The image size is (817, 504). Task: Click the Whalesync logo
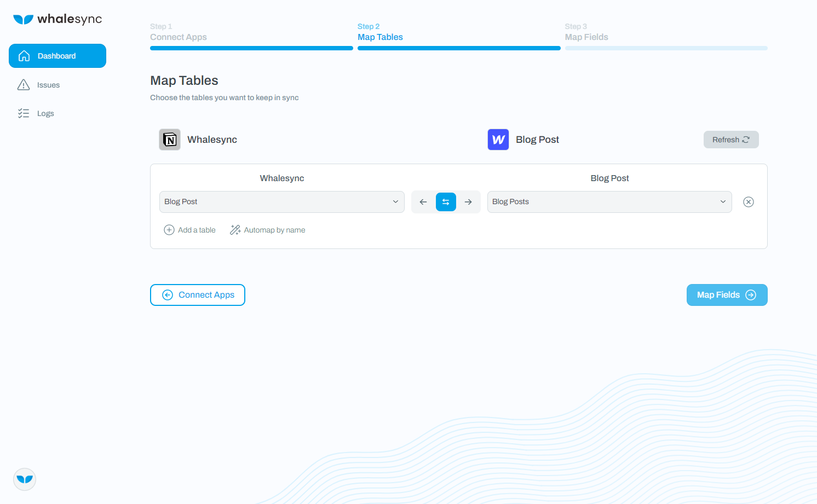click(57, 19)
